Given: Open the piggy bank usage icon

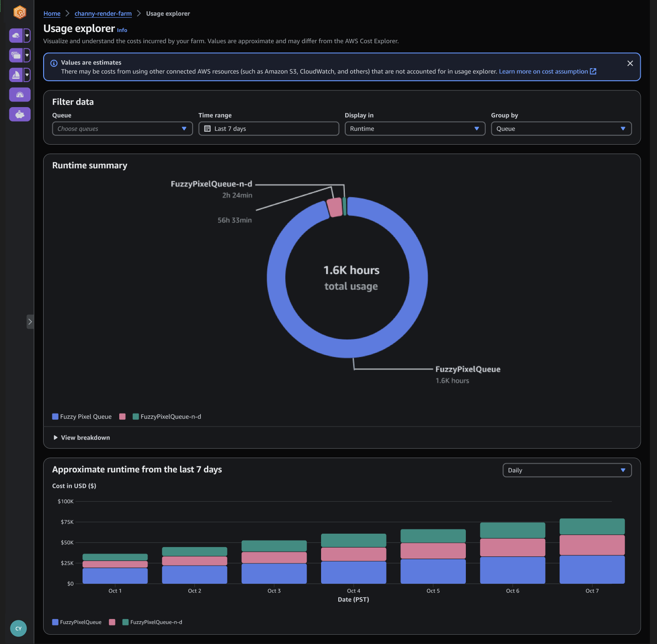Looking at the screenshot, I should click(x=19, y=114).
